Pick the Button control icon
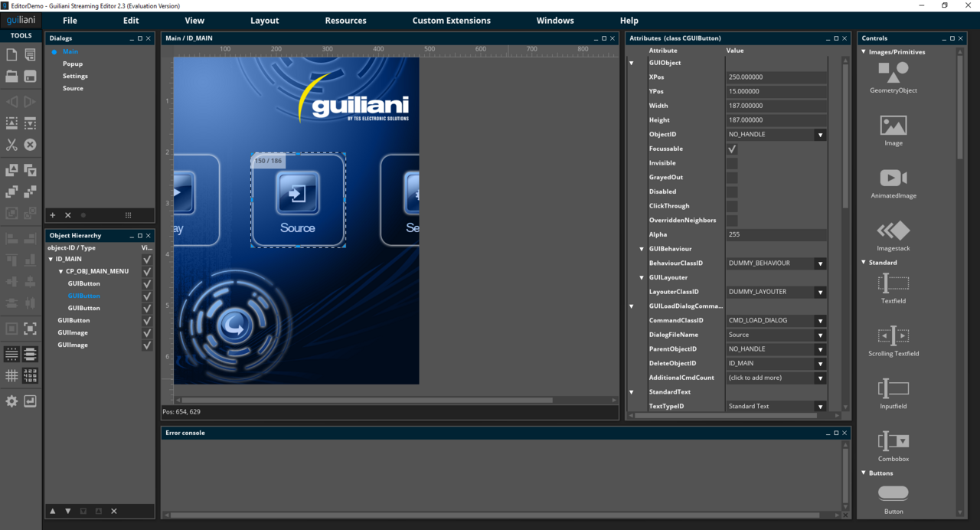The width and height of the screenshot is (980, 530). (x=893, y=493)
